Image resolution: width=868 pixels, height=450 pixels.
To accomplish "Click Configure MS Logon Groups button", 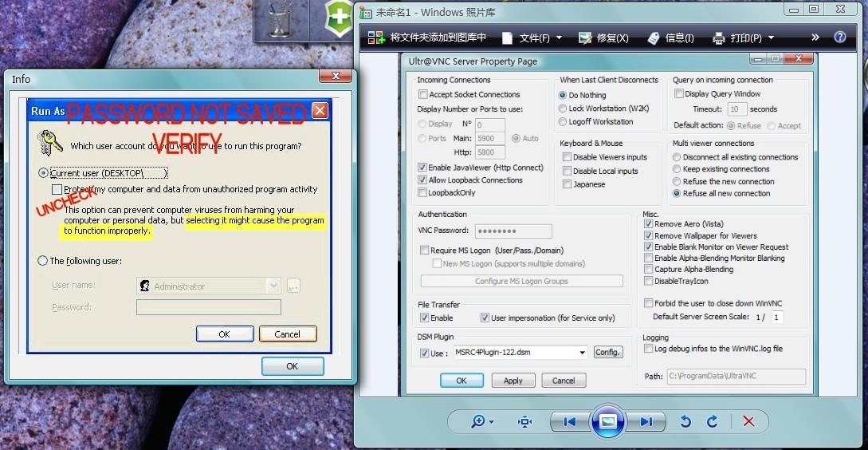I will (521, 281).
